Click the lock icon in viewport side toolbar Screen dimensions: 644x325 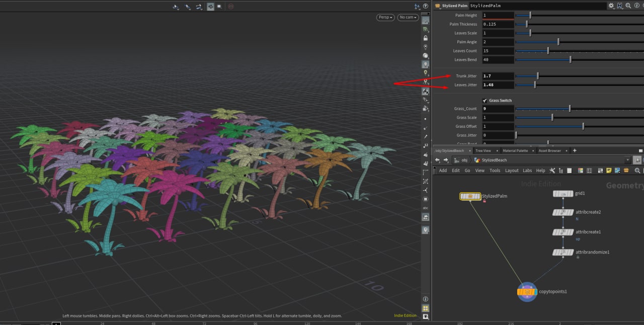426,38
